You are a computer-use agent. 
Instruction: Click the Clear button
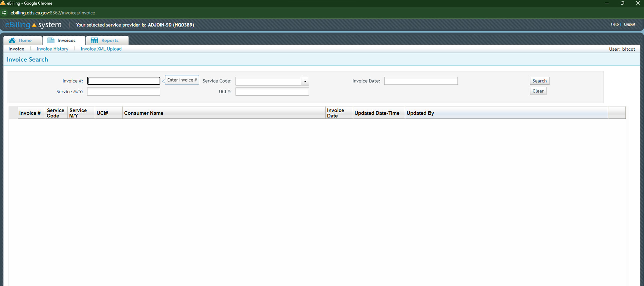(x=538, y=91)
